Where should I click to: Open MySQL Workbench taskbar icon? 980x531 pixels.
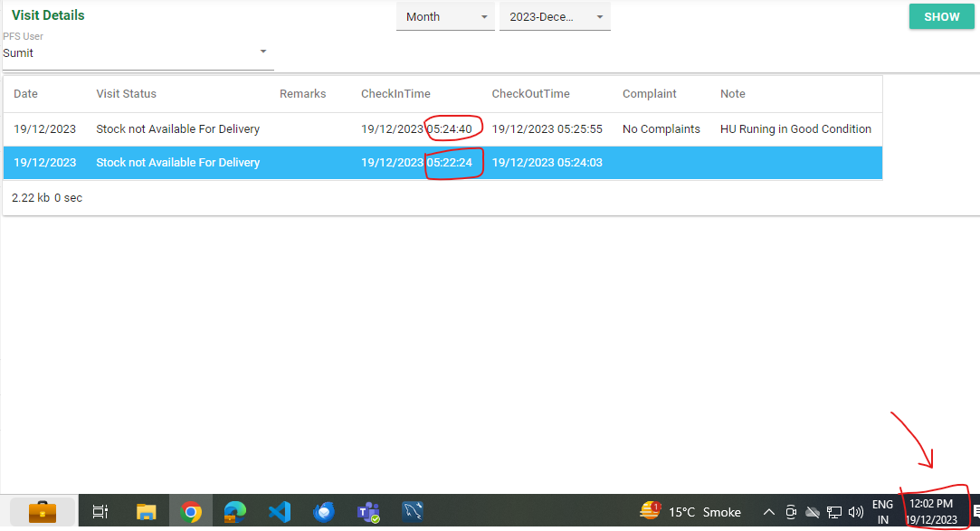pyautogui.click(x=413, y=512)
